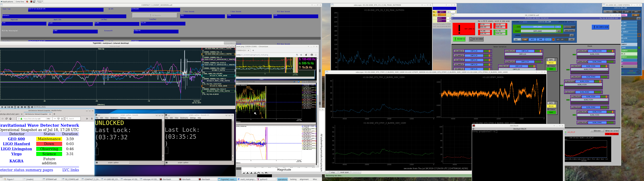Reload the page in Firefox

pyautogui.click(x=7, y=119)
